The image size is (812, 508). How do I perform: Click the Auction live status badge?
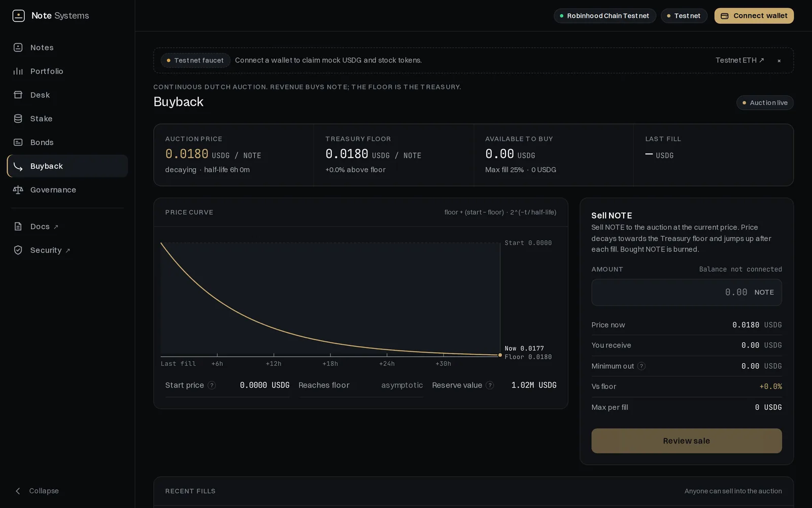pos(765,103)
